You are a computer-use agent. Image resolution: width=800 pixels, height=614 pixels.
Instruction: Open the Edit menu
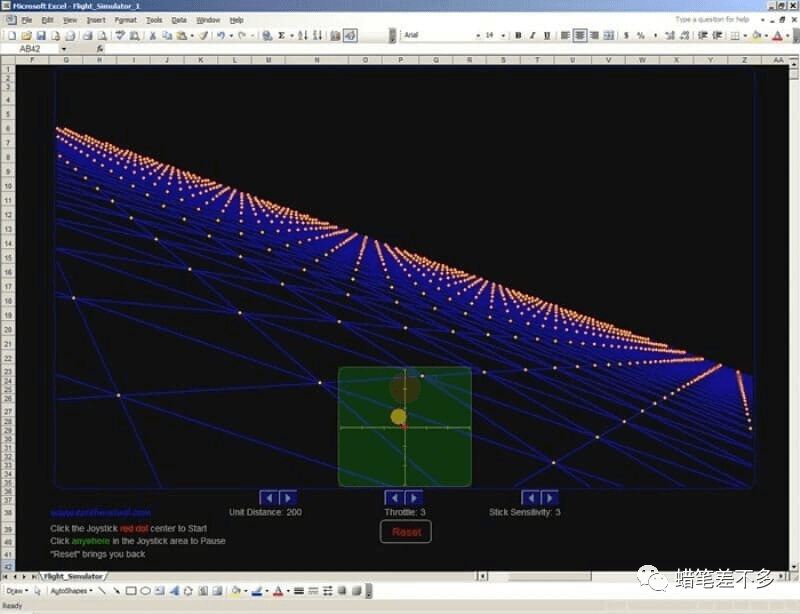47,20
